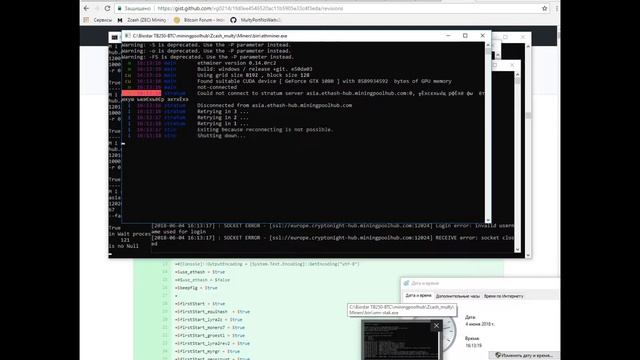Click the ethminer.exe console title icon
This screenshot has height=360, width=640.
(x=127, y=36)
